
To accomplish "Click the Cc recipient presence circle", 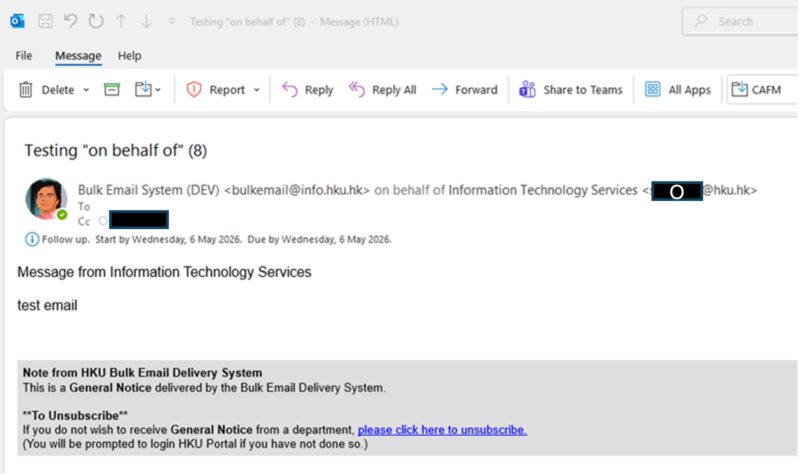I will tap(103, 221).
